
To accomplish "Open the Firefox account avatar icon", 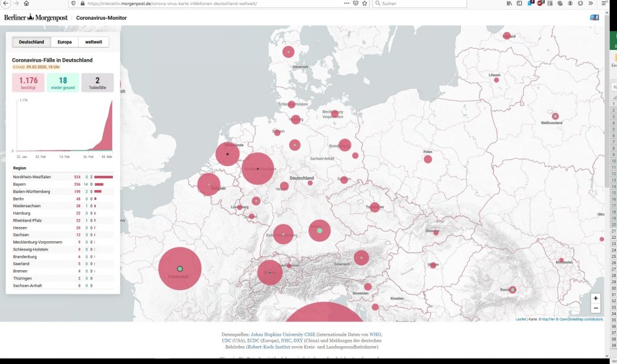I will (570, 3).
